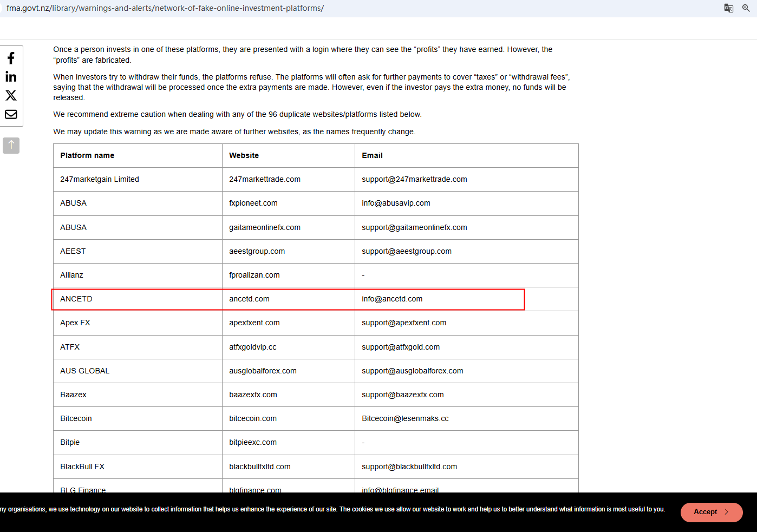Select website fxpioneet.com cell
This screenshot has height=532, width=757.
[289, 203]
